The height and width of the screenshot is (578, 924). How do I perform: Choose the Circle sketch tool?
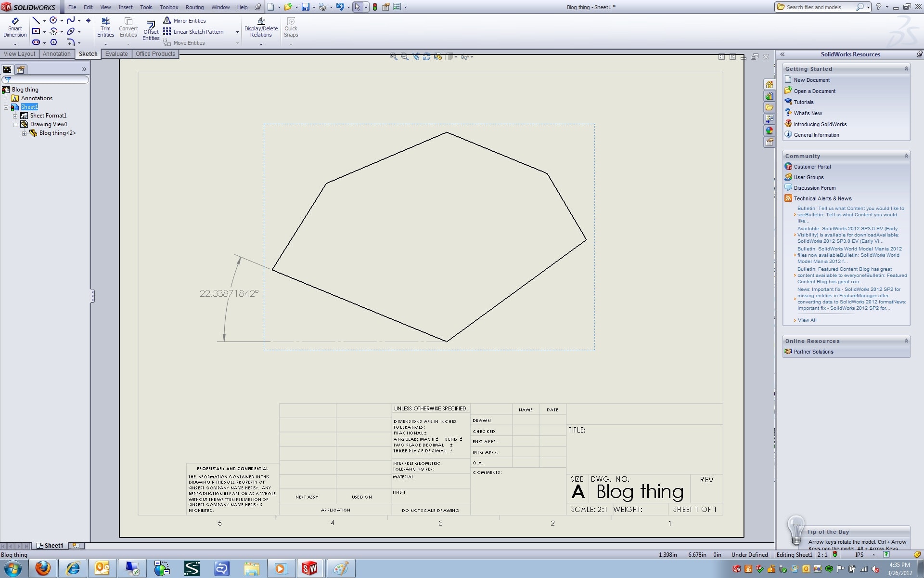click(53, 20)
